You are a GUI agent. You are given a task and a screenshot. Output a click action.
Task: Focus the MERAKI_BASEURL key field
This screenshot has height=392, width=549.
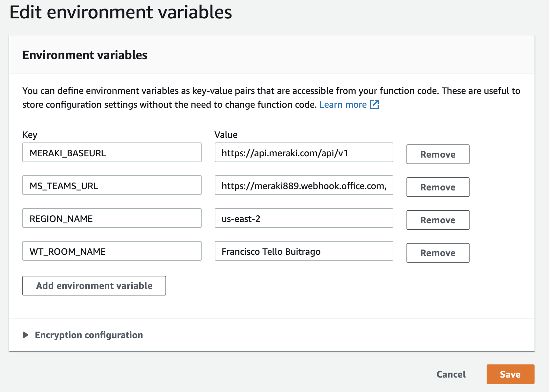tap(112, 153)
